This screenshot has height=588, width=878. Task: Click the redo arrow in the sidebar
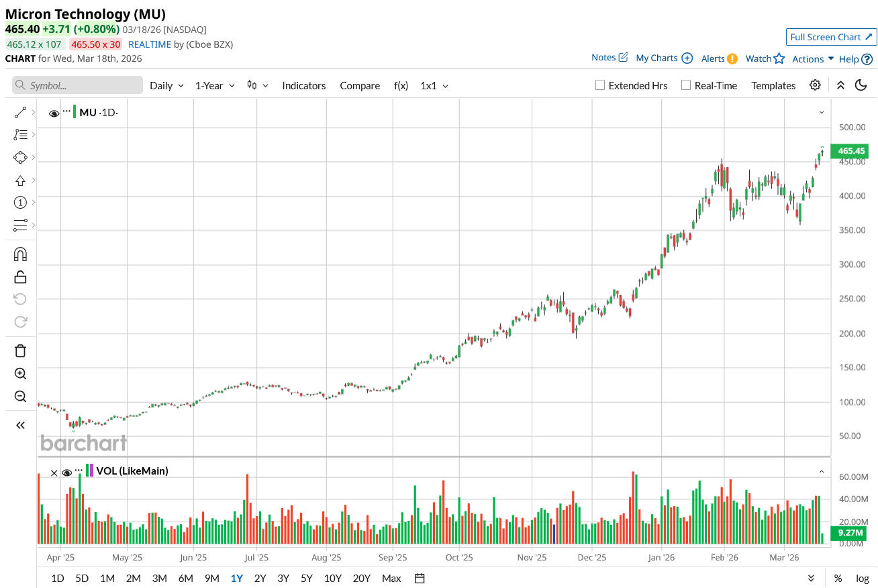[x=20, y=322]
